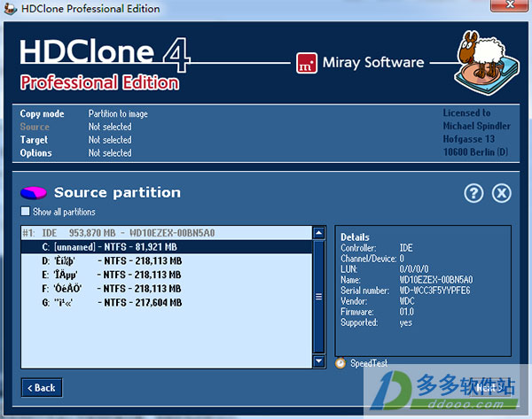532x419 pixels.
Task: Click the Options step label
Action: (x=36, y=153)
